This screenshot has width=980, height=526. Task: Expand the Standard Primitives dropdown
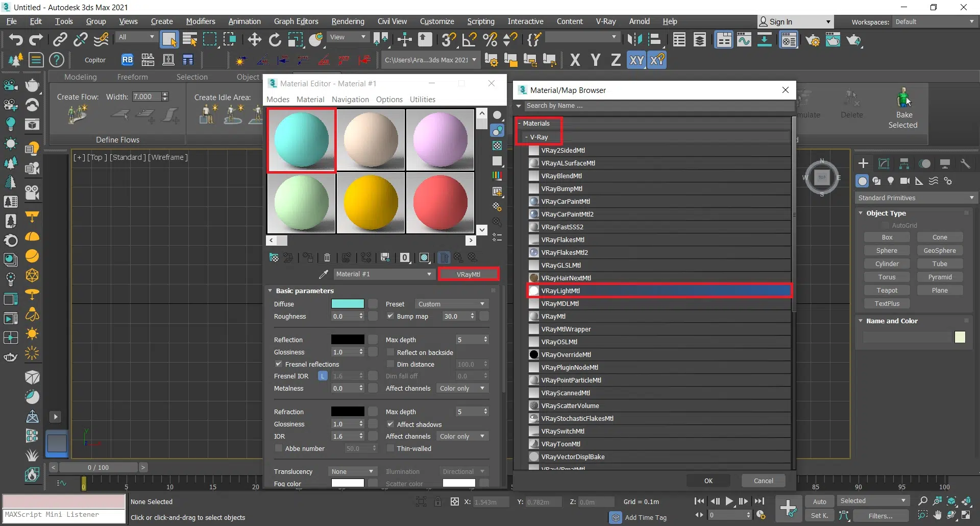916,198
